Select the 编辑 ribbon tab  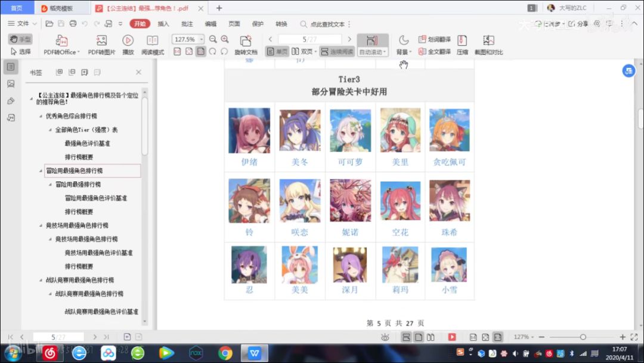tap(210, 24)
